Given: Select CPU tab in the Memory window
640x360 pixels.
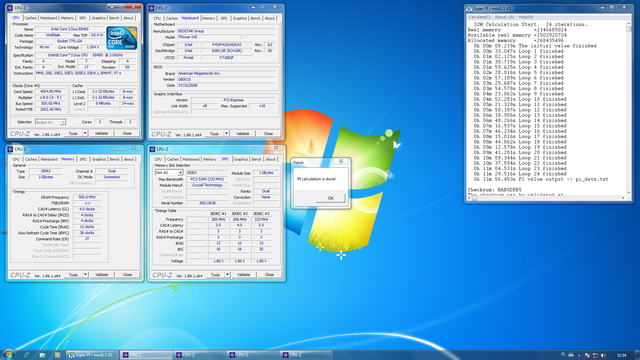Looking at the screenshot, I should 16,159.
